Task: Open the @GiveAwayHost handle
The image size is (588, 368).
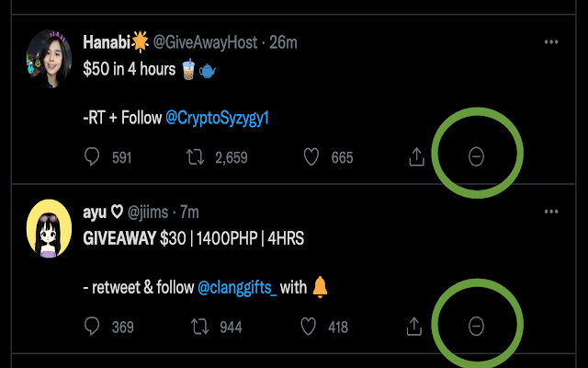Action: pyautogui.click(x=204, y=42)
